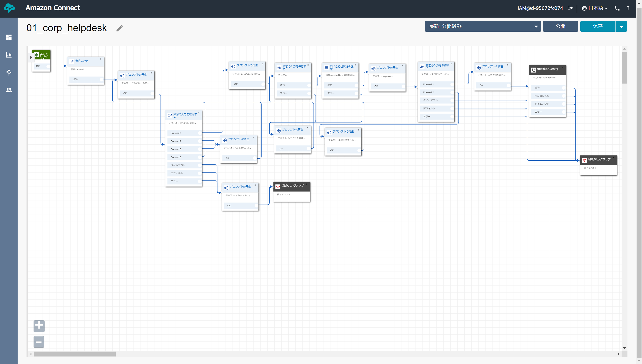Edit flow name with the pencil icon
This screenshot has height=364, width=642.
120,28
